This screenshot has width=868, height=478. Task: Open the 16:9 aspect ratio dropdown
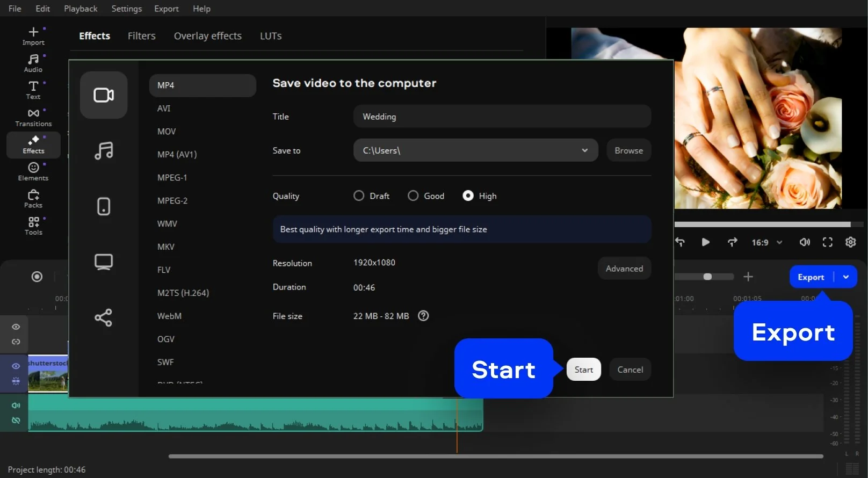coord(766,243)
